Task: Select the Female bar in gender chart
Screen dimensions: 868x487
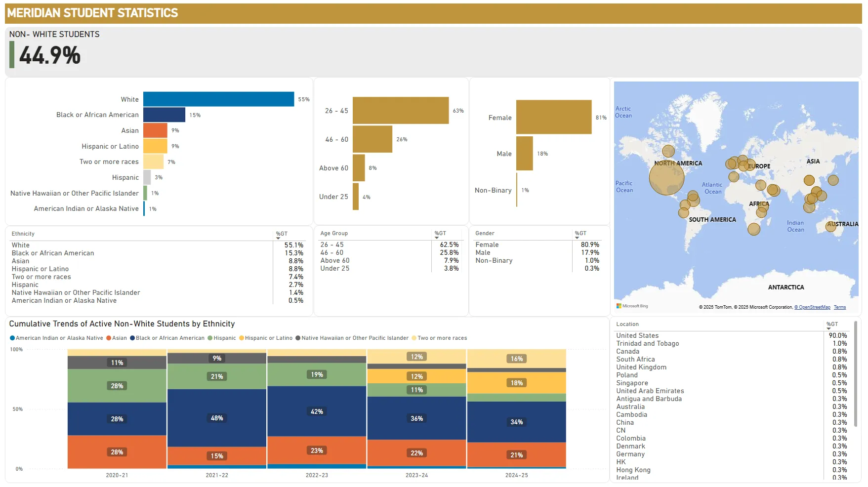Action: (x=554, y=117)
